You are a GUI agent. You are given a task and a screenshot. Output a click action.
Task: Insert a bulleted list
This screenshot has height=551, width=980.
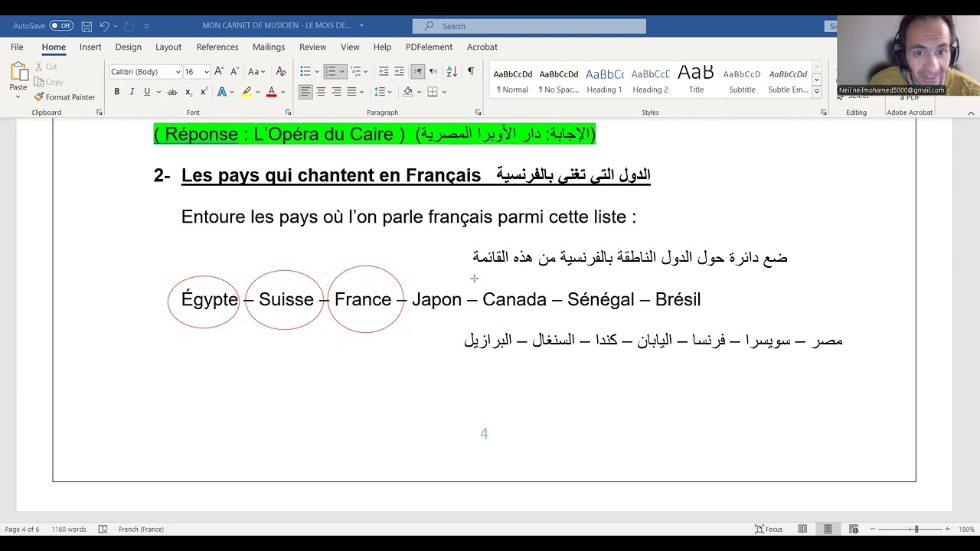(305, 71)
